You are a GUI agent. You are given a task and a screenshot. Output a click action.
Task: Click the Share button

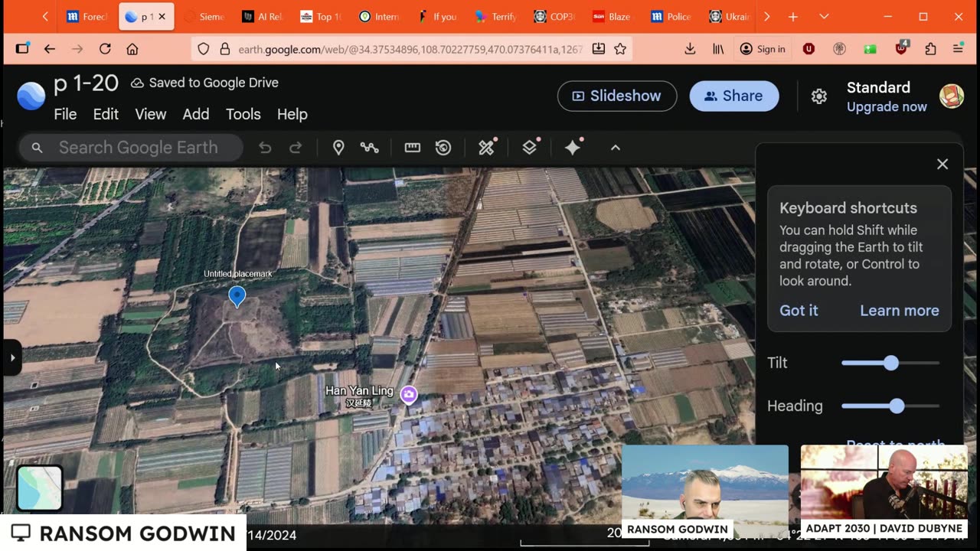734,96
